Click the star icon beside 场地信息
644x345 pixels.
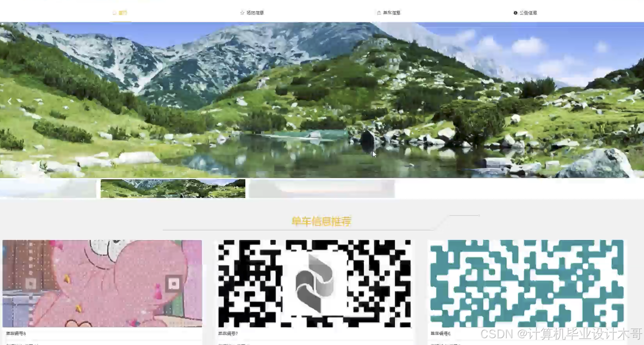(x=242, y=13)
